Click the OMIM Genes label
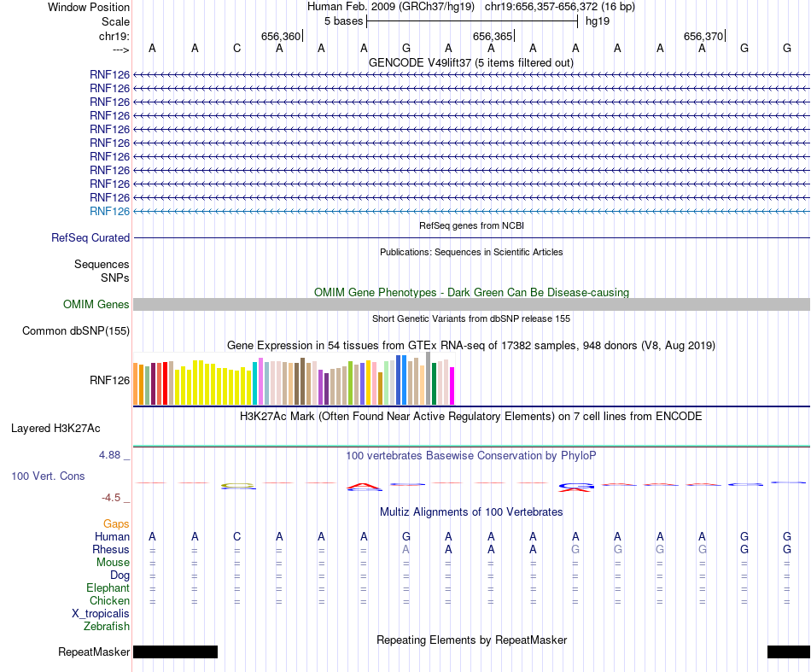Screen dimensions: 811x672 tap(96, 304)
